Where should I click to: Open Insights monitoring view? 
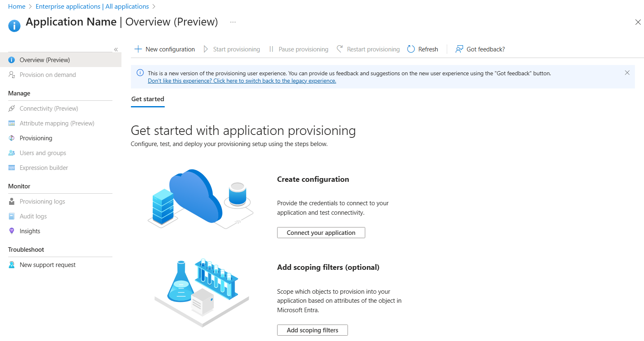point(29,231)
